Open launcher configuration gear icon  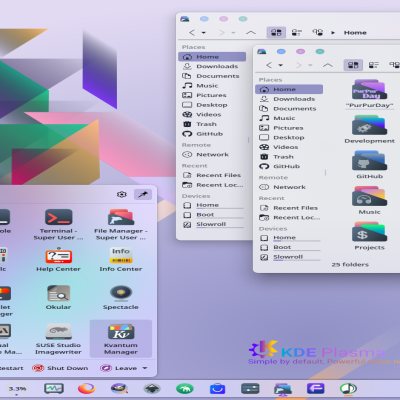pyautogui.click(x=122, y=194)
